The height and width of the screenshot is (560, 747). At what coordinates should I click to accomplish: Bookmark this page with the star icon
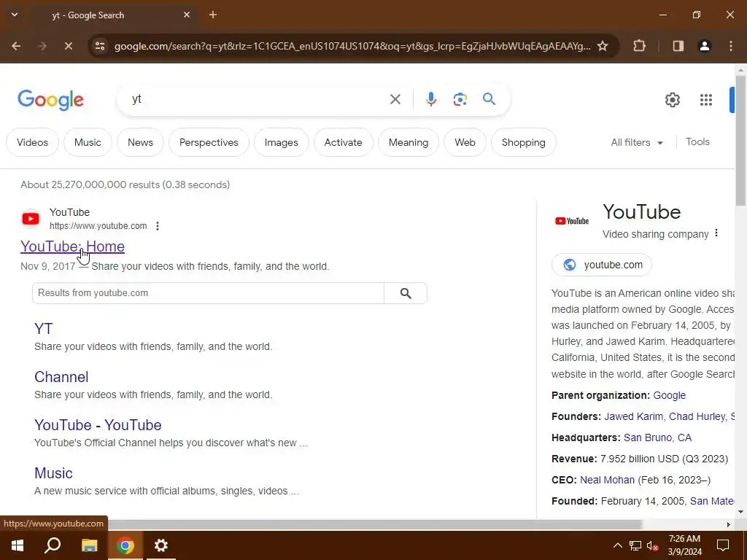pos(603,46)
